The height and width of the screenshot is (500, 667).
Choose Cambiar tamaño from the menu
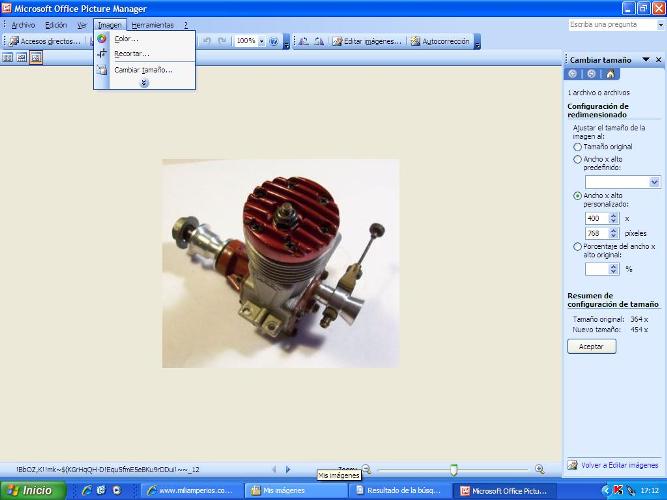(143, 70)
